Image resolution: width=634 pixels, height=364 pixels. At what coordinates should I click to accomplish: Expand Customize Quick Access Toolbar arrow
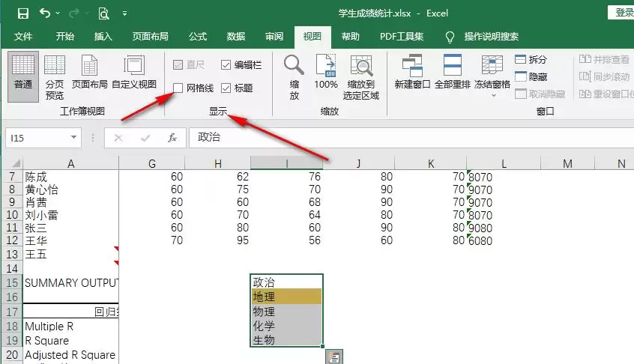point(125,13)
